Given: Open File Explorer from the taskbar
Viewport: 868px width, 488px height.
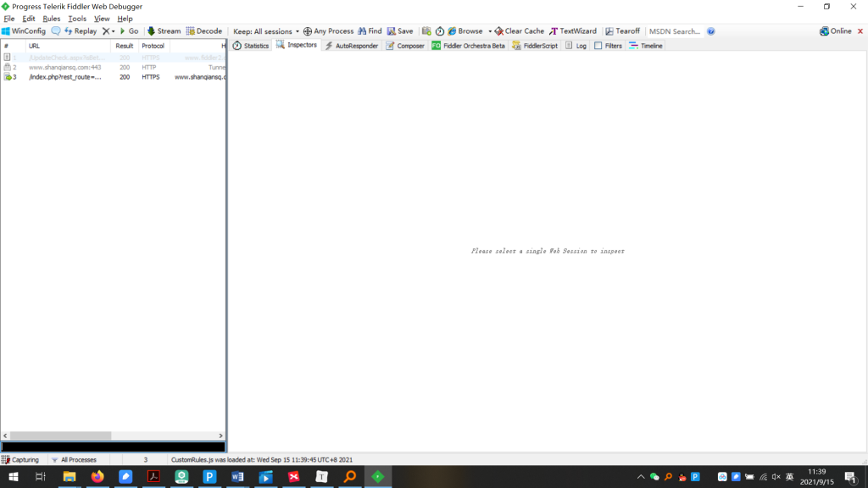Looking at the screenshot, I should pyautogui.click(x=70, y=476).
